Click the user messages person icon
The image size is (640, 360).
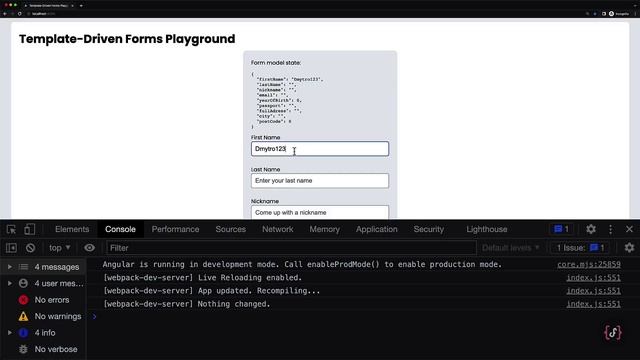(23, 283)
